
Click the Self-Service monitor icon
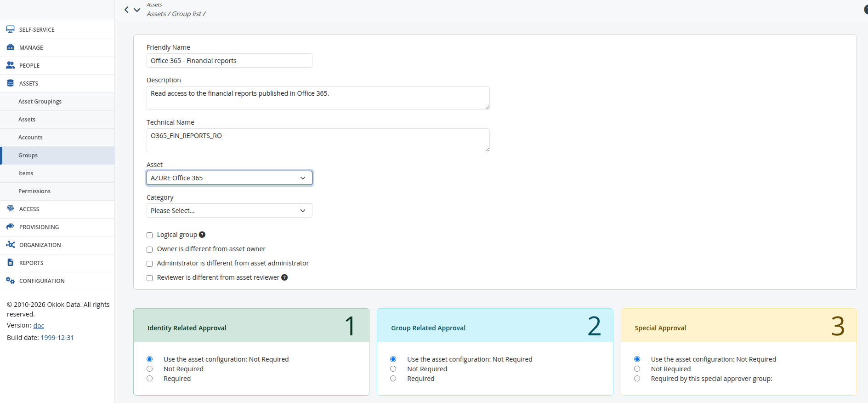10,29
